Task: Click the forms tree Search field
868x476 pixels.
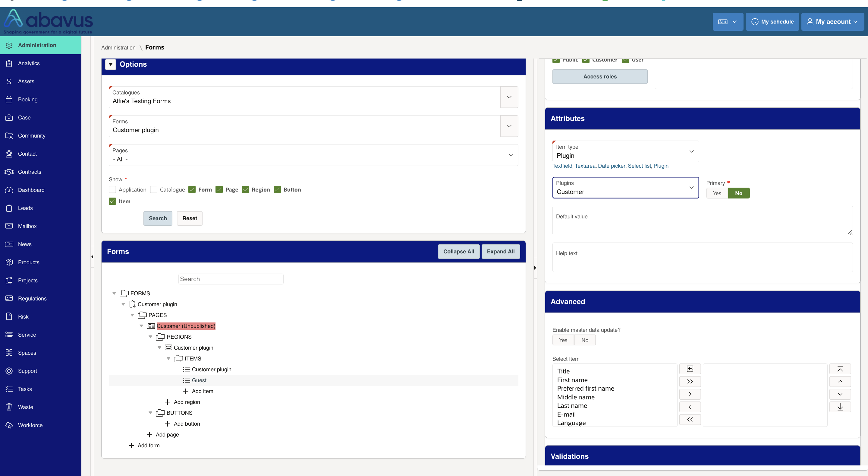Action: (231, 279)
